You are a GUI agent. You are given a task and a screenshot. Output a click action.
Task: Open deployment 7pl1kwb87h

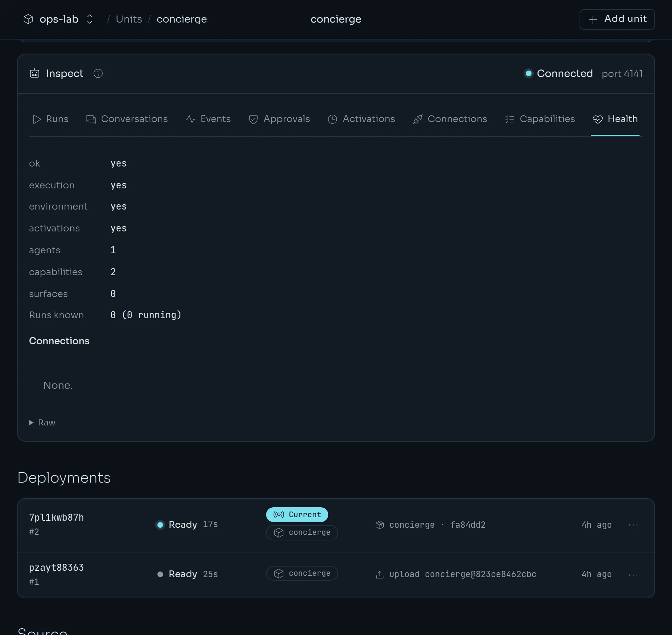(x=56, y=518)
